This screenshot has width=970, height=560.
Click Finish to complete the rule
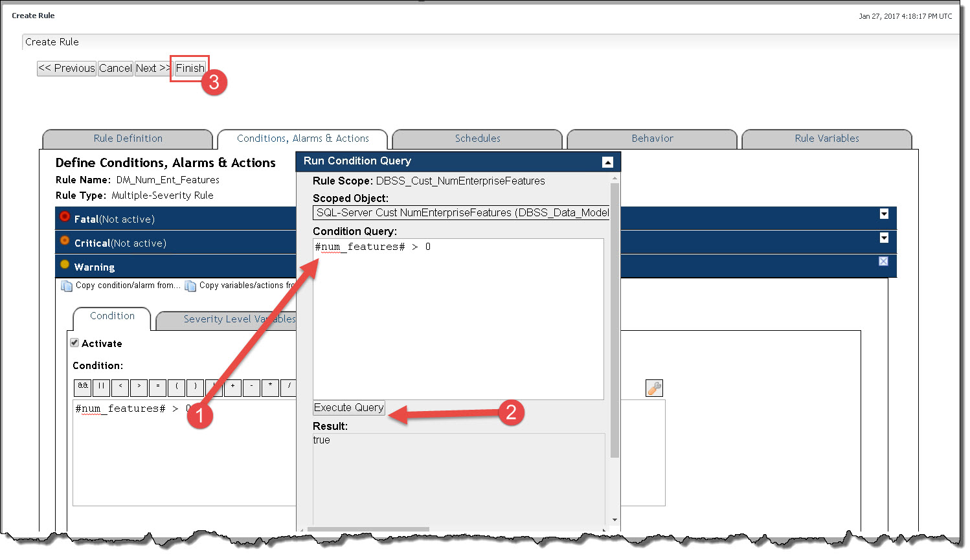click(190, 68)
